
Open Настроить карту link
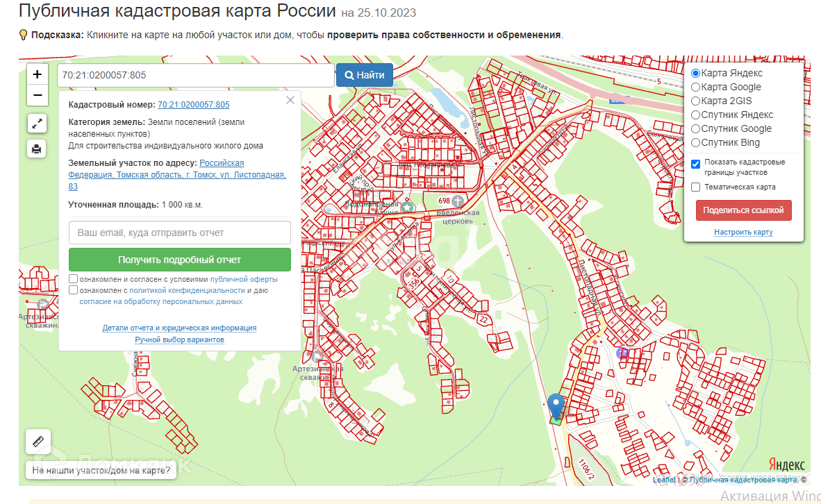pos(743,232)
